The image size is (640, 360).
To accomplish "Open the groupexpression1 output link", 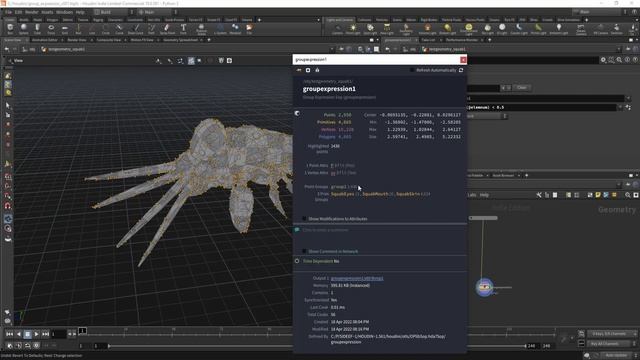I will [357, 278].
